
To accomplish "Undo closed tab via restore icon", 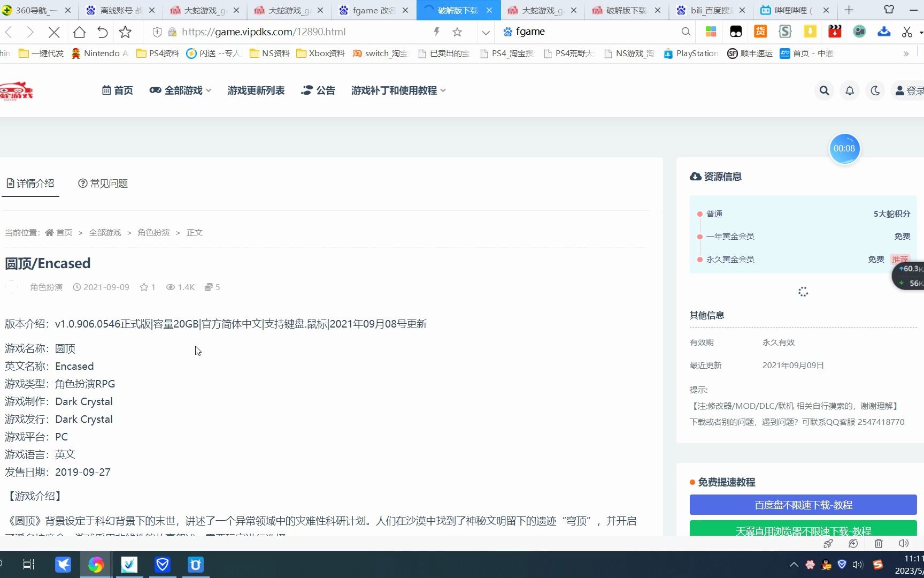I will pyautogui.click(x=102, y=32).
